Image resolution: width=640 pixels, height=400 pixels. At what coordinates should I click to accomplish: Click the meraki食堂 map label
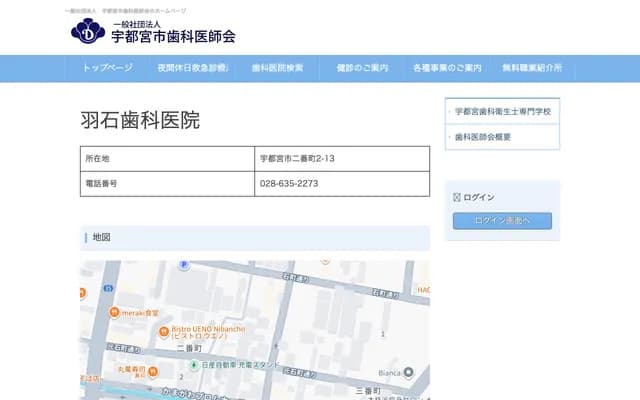140,313
